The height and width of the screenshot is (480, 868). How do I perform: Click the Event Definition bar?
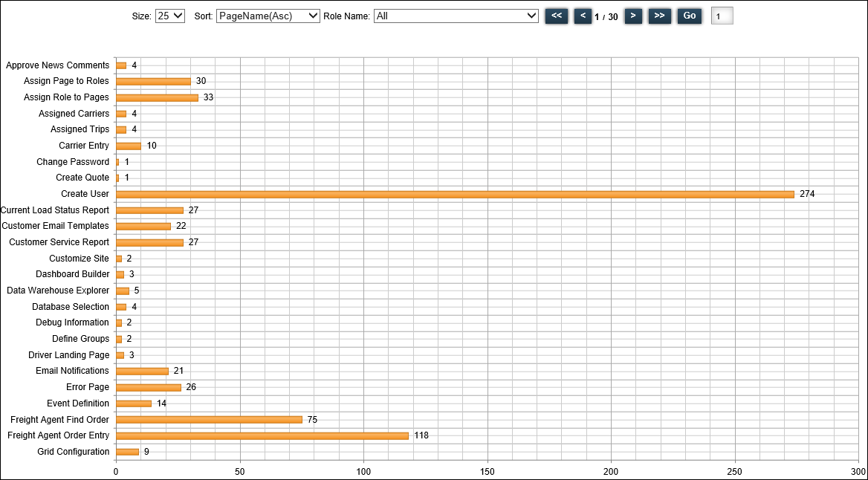pyautogui.click(x=134, y=403)
